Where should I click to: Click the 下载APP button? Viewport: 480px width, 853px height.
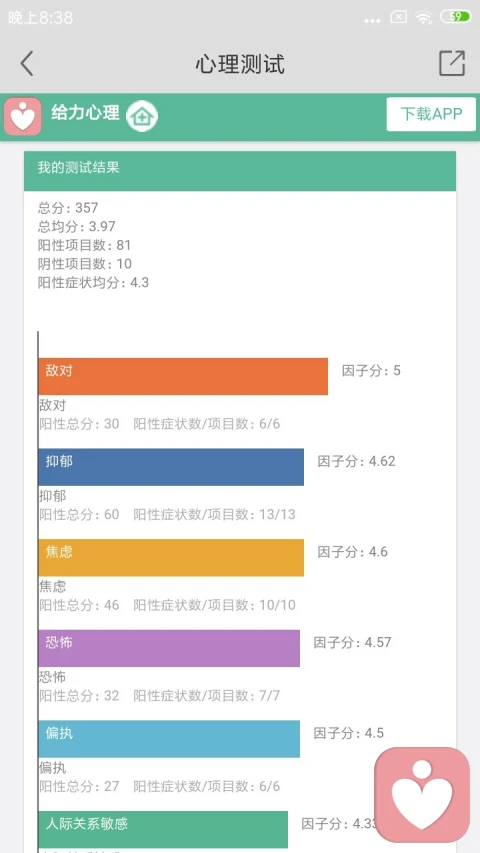click(431, 114)
